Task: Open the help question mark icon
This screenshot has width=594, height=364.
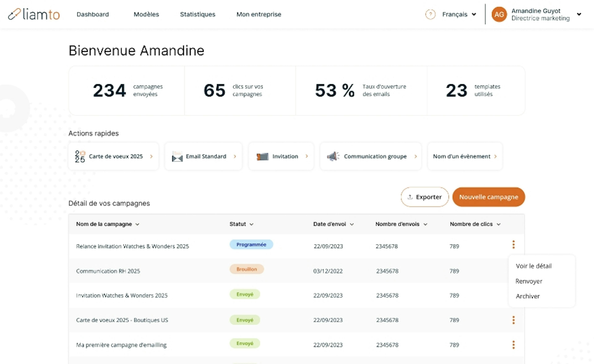Action: pos(430,14)
